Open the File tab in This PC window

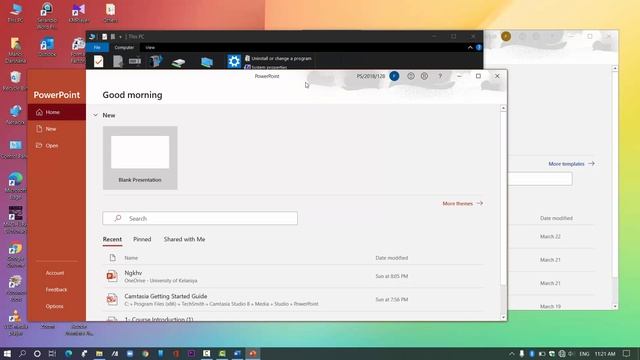click(97, 47)
